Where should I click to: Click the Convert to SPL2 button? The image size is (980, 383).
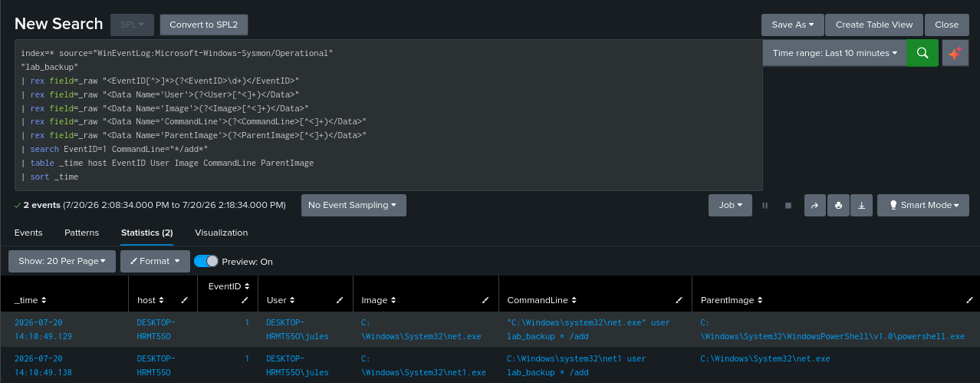click(204, 25)
